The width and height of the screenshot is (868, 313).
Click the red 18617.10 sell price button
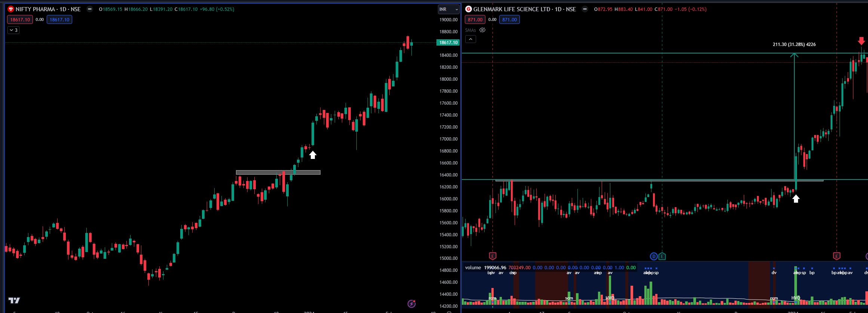[x=20, y=19]
